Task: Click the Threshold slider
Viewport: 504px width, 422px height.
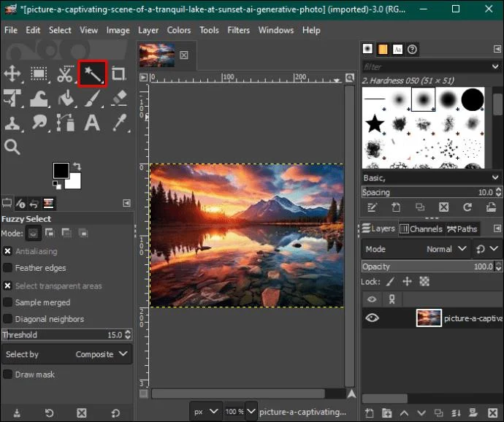Action: tap(66, 334)
